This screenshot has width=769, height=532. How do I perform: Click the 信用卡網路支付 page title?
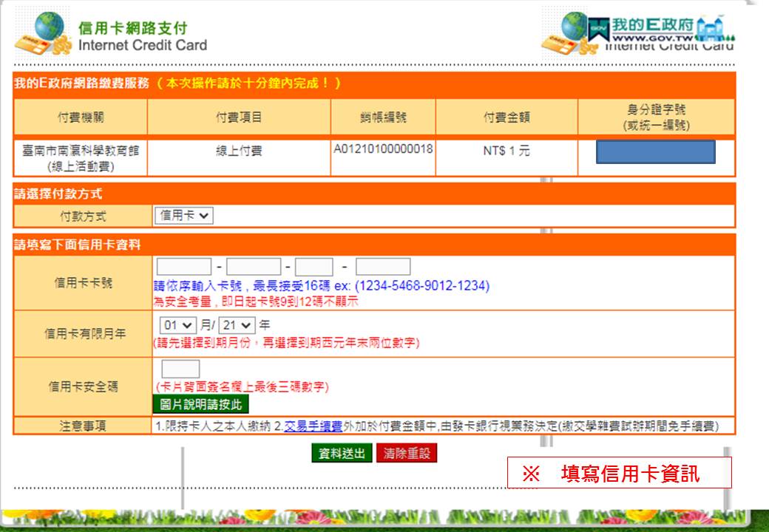(133, 28)
